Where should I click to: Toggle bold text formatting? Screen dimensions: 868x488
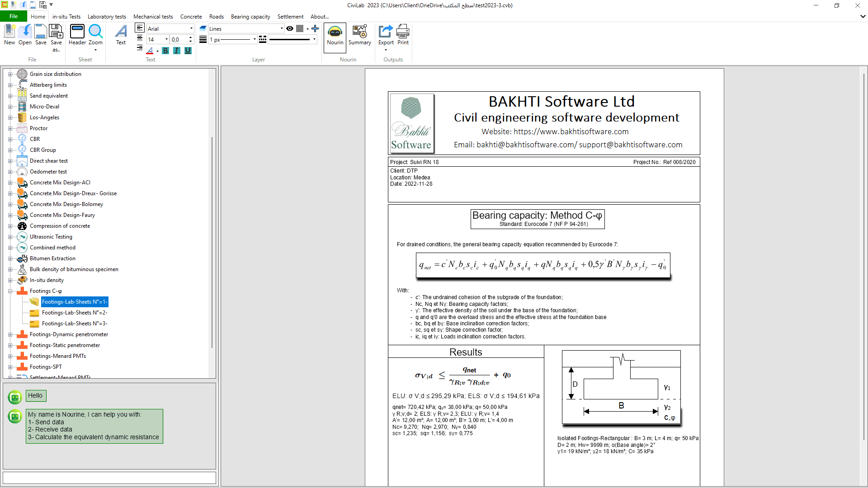pos(165,51)
